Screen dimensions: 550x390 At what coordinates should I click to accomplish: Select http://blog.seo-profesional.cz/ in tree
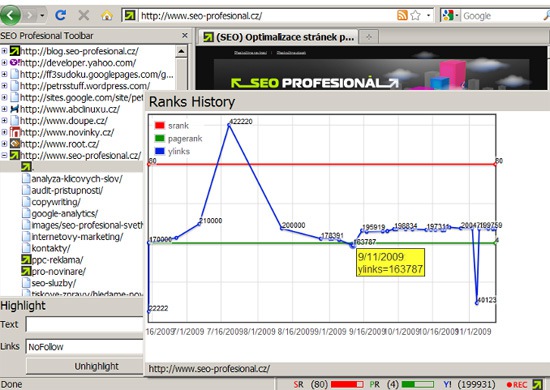pyautogui.click(x=79, y=51)
